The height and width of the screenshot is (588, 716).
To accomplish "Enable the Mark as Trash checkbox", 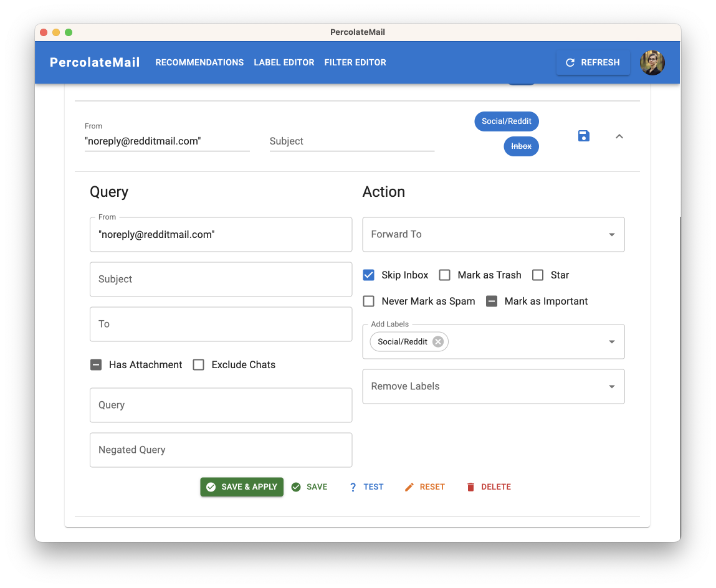I will point(444,275).
